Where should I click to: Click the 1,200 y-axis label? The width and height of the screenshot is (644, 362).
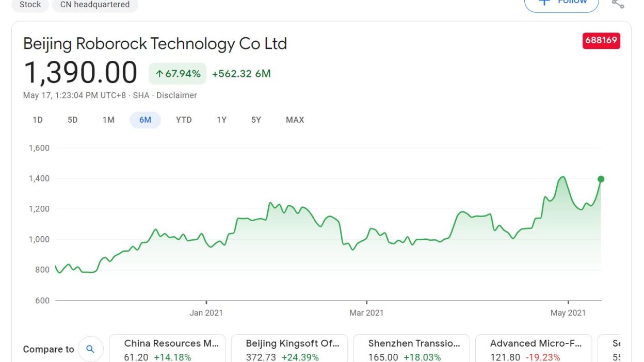pyautogui.click(x=39, y=209)
